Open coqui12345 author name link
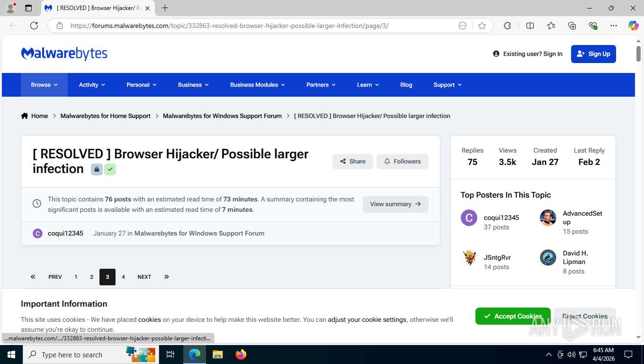The image size is (644, 364). pos(65,233)
